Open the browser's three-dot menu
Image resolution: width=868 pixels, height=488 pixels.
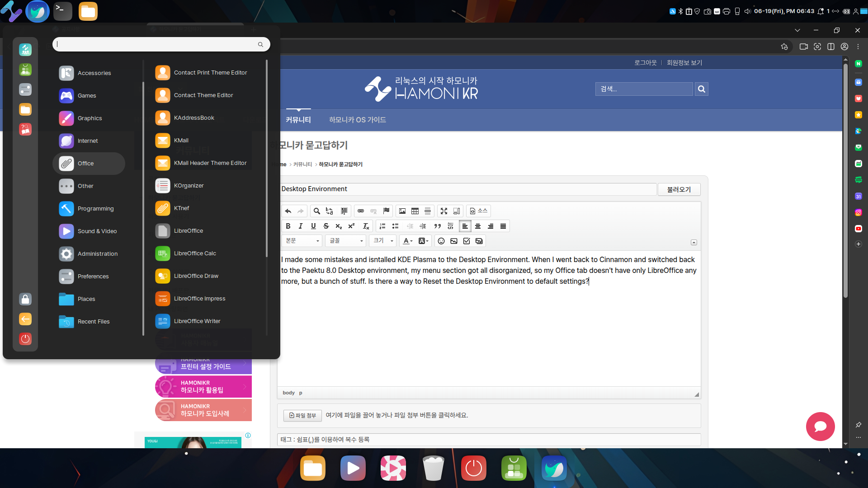[858, 47]
